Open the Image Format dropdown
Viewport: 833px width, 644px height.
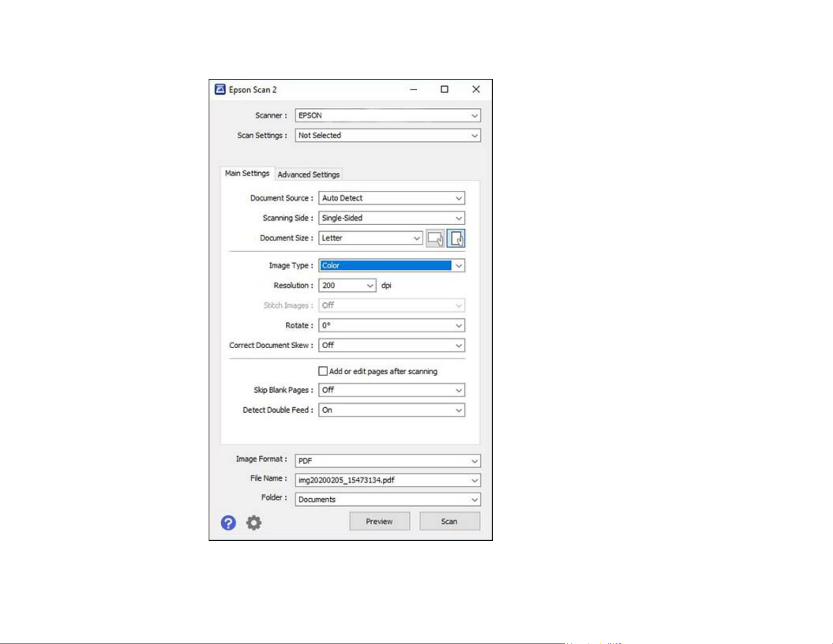click(388, 461)
